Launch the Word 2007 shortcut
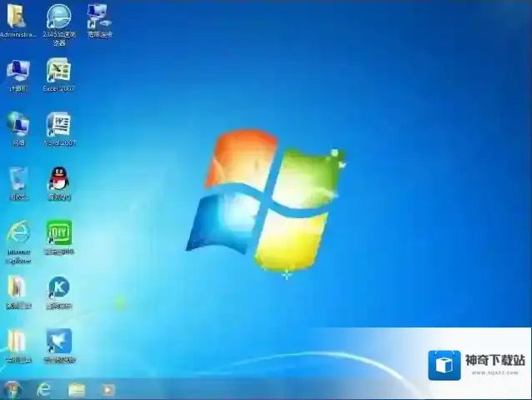Viewport: 532px width, 400px height. click(58, 126)
